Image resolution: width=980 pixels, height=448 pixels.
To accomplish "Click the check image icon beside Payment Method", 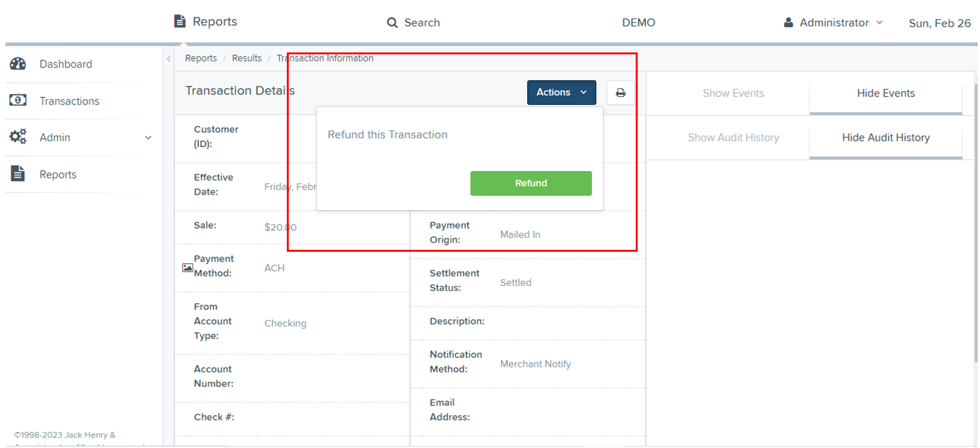I will click(187, 268).
